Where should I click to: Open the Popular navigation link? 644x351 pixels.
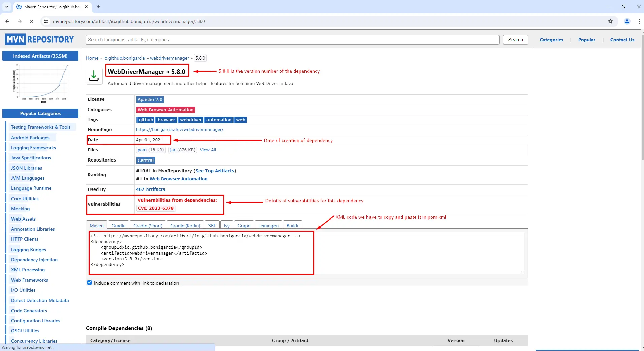(x=587, y=40)
